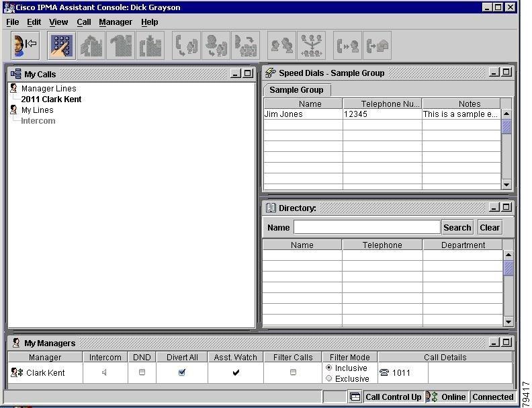Click the Hold call toolbar icon
This screenshot has width=532, height=408.
tap(150, 46)
